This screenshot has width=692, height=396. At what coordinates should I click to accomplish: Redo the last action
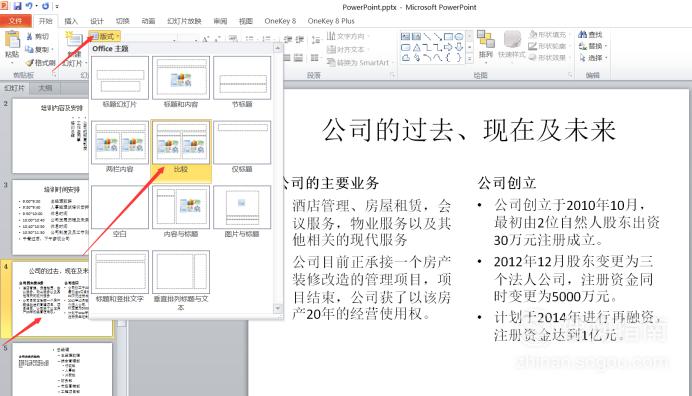[45, 6]
